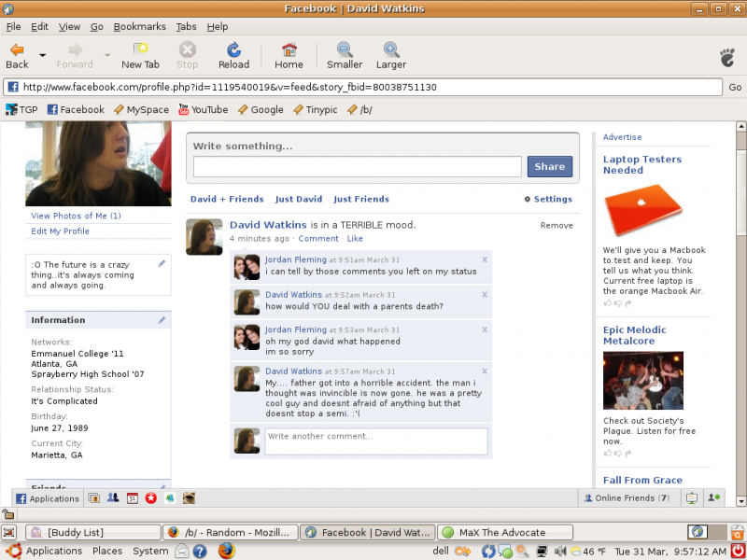Click the Share button
747x560 pixels.
pos(550,167)
